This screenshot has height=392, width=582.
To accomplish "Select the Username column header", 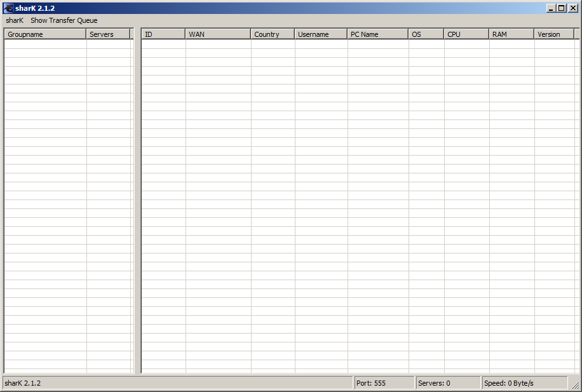I will (321, 34).
